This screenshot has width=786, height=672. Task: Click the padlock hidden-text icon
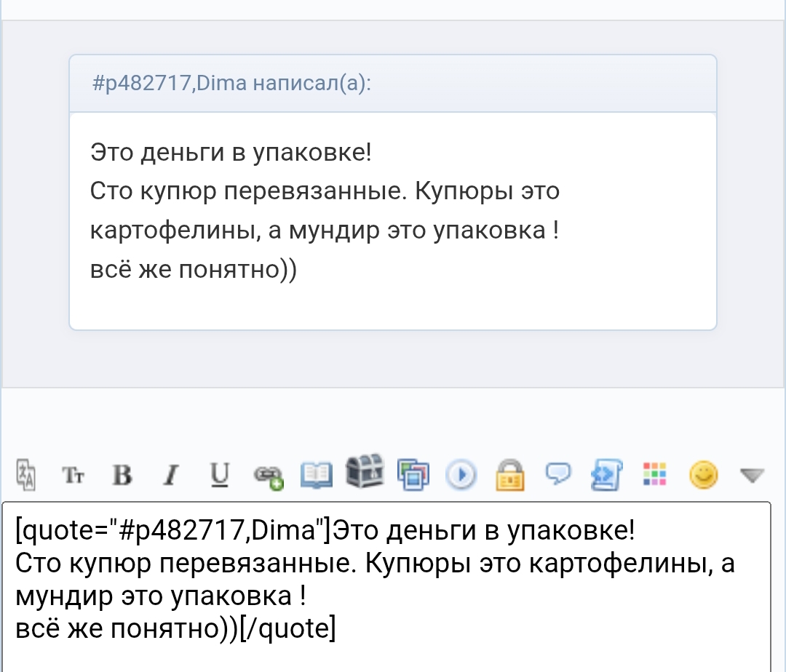point(510,475)
